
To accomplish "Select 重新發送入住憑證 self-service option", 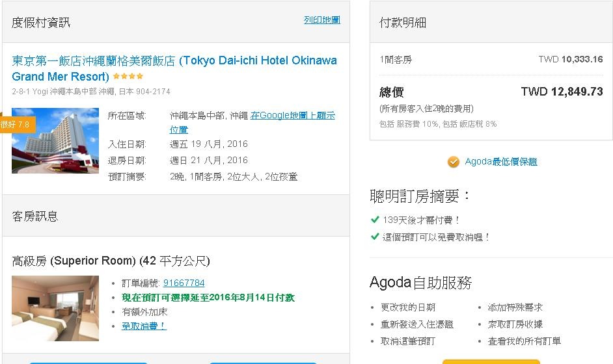I will 416,324.
